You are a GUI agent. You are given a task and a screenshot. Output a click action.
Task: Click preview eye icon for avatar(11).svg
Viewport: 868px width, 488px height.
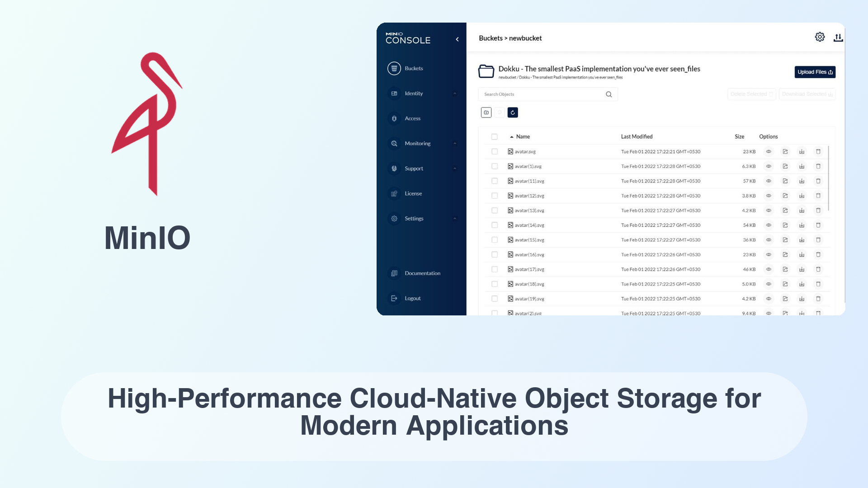click(769, 181)
